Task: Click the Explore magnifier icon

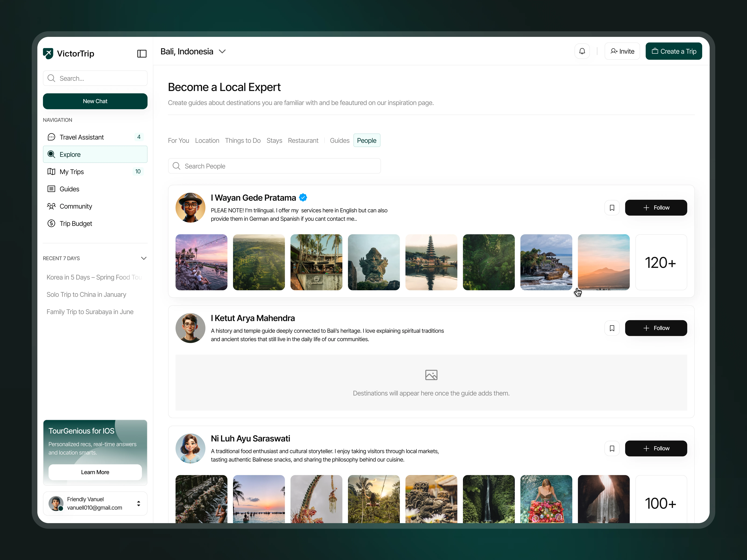Action: [51, 154]
